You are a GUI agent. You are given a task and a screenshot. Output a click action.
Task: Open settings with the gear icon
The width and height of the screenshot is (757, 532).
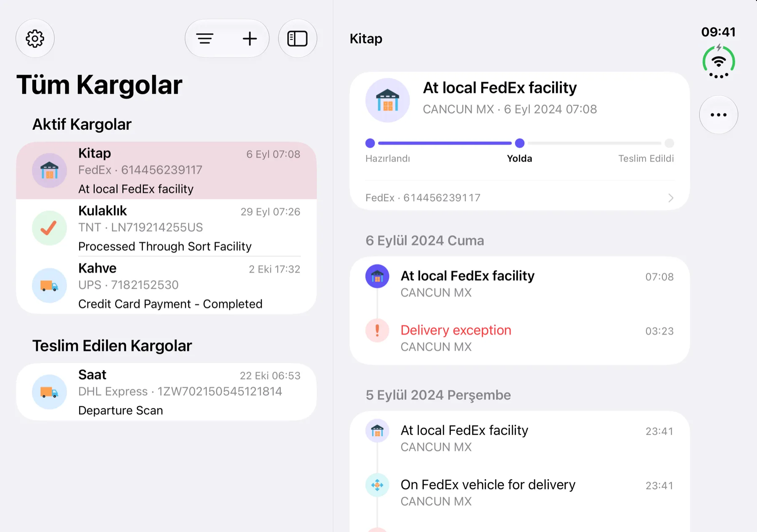(35, 39)
